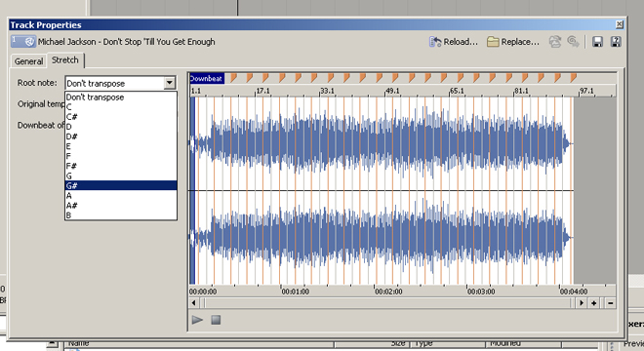Screen dimensions: 644x351
Task: Select root note A#
Action: [121, 206]
